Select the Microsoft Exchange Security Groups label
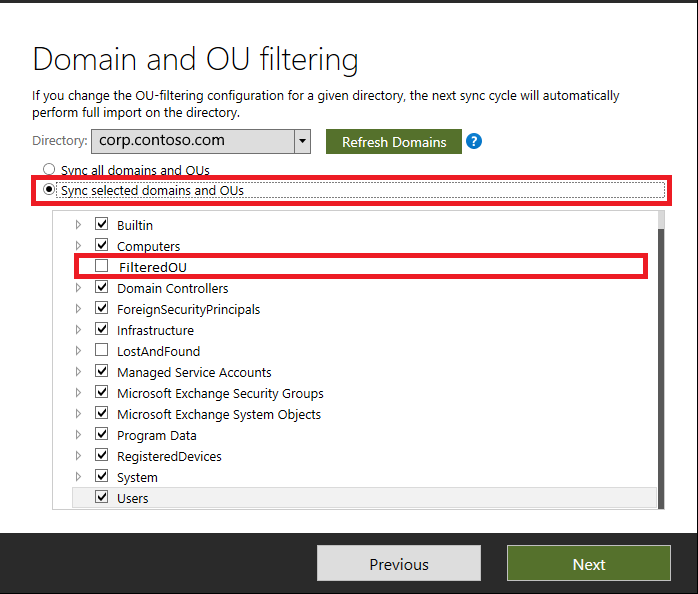The width and height of the screenshot is (698, 594). 220,394
